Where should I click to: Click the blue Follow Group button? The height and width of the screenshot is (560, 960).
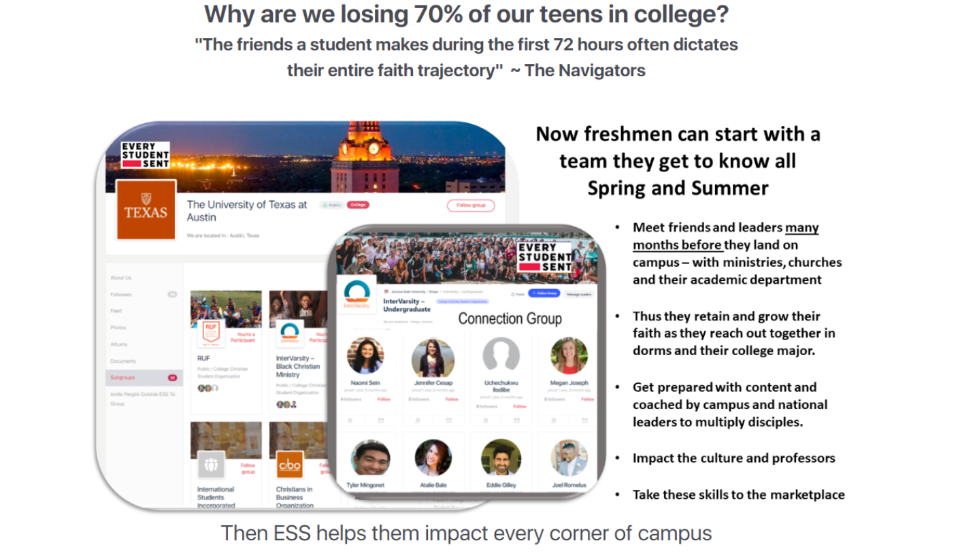point(544,293)
